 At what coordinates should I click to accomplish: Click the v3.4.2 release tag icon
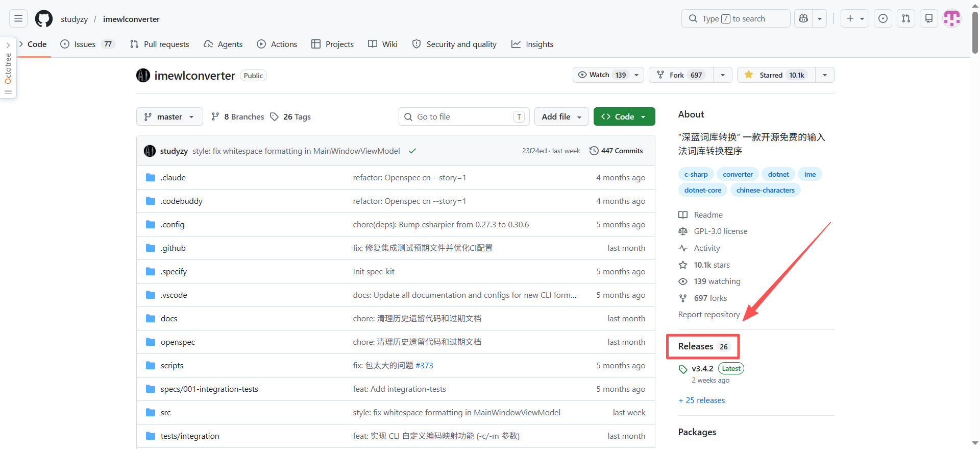tap(683, 369)
